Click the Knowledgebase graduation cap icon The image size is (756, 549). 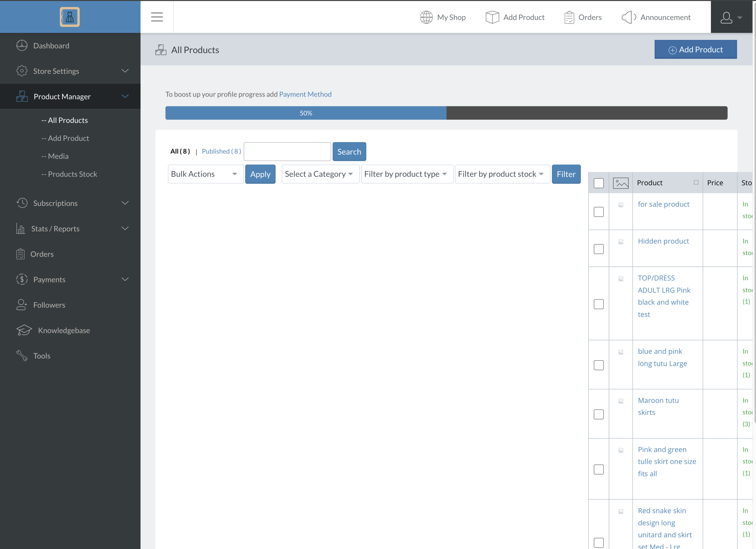coord(24,330)
